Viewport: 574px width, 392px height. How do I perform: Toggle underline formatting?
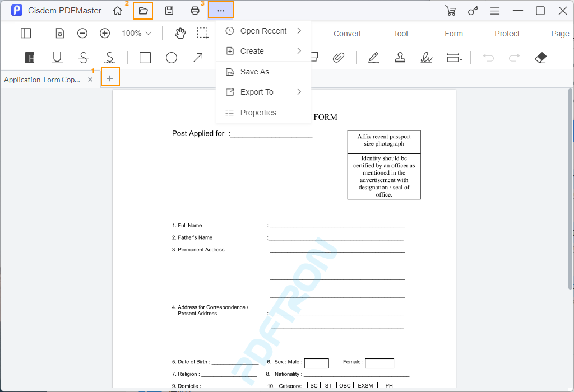click(57, 57)
